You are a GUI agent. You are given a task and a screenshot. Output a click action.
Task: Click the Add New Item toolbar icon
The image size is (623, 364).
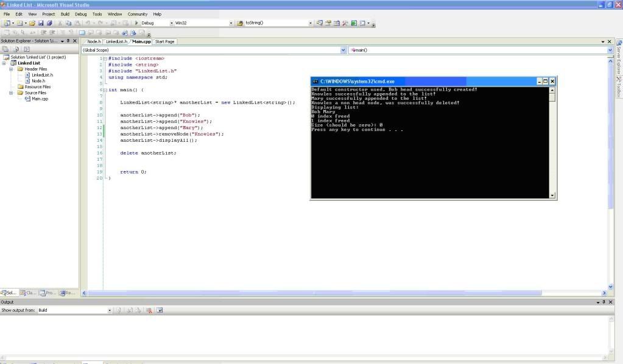[x=20, y=23]
